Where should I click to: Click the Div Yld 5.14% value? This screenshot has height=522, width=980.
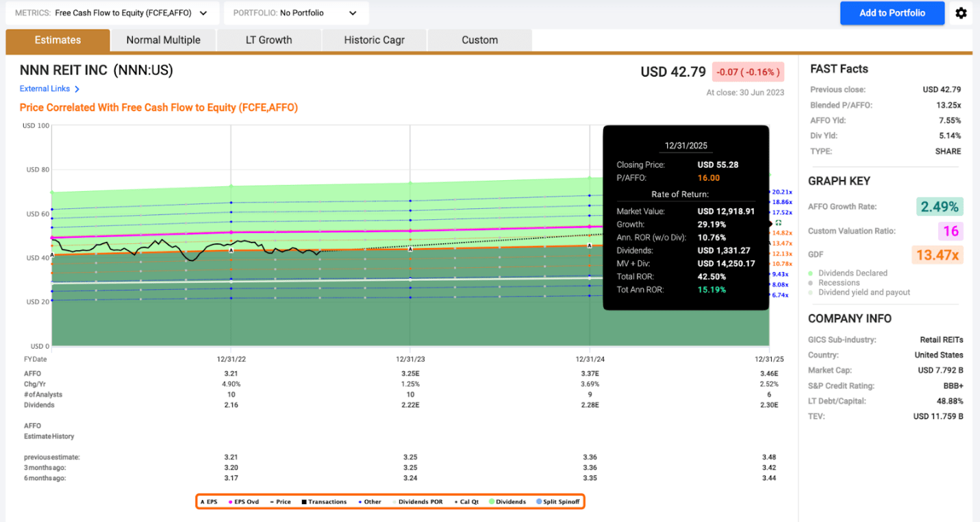[x=949, y=136]
